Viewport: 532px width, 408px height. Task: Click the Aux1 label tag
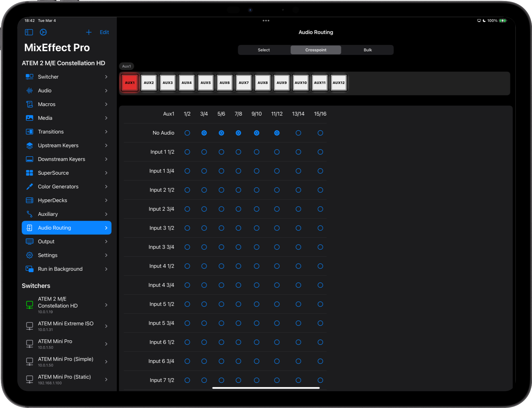click(x=127, y=66)
